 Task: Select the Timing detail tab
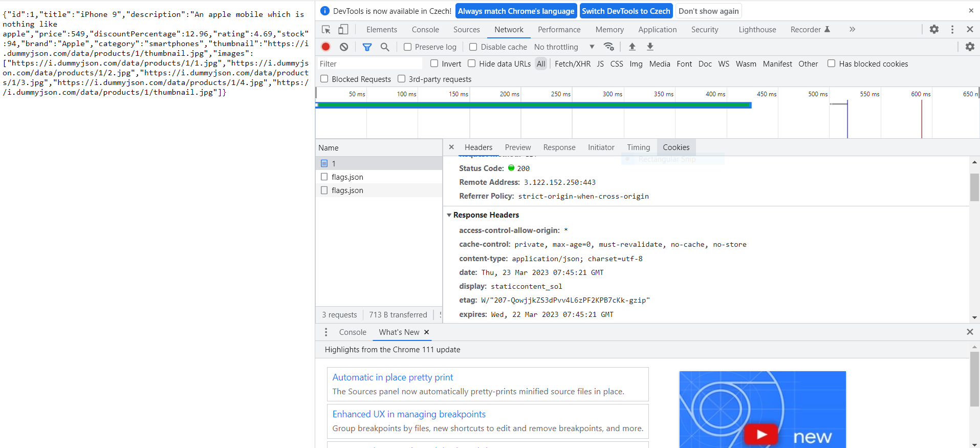tap(638, 147)
